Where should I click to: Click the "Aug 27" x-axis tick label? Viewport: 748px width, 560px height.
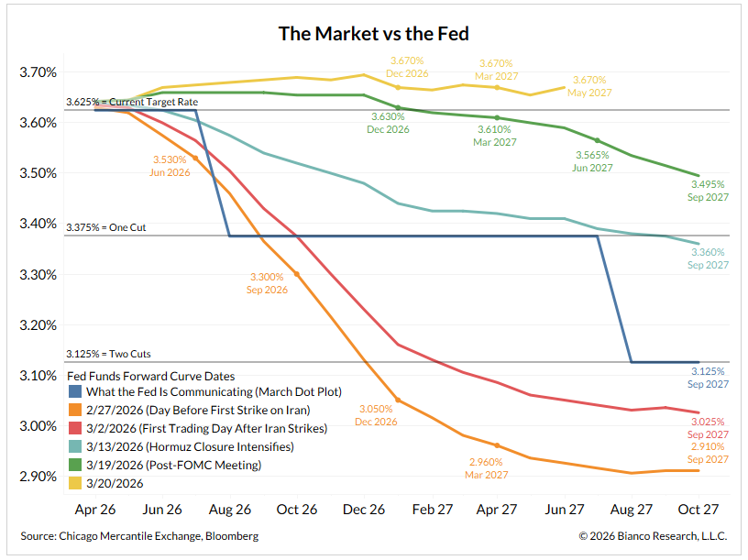632,509
